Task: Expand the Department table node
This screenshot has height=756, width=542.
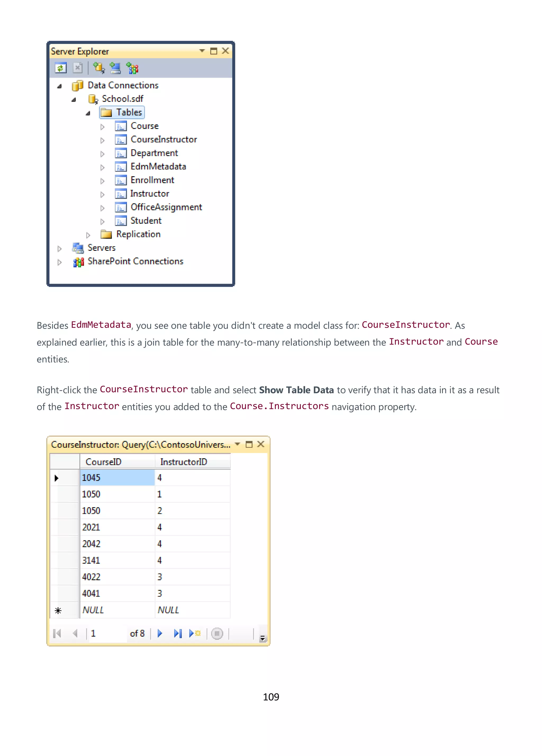Action: [x=102, y=154]
